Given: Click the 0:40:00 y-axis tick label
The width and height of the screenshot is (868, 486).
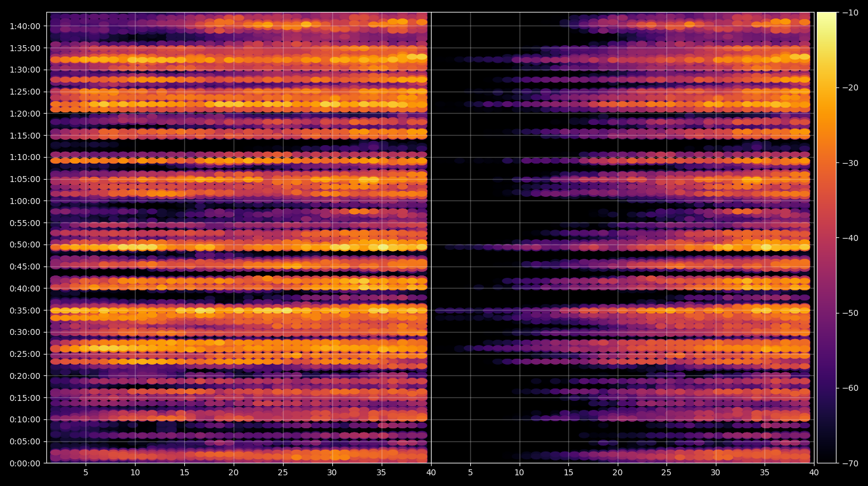Looking at the screenshot, I should pyautogui.click(x=25, y=289).
